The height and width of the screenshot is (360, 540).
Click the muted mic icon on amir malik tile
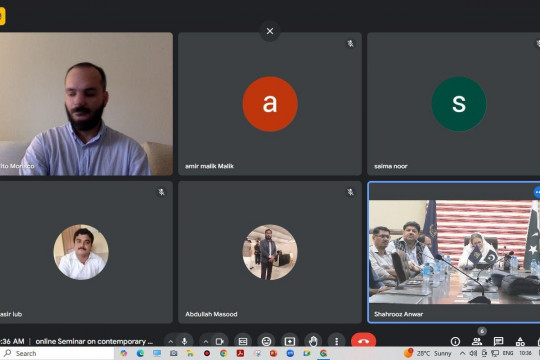pyautogui.click(x=350, y=43)
